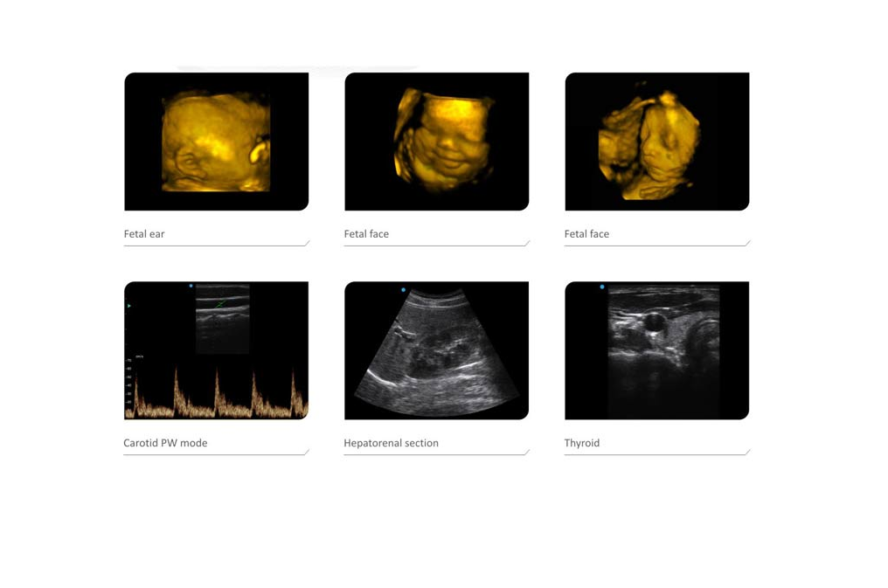The height and width of the screenshot is (588, 888).
Task: Click the Fetal ear caption link
Action: click(144, 233)
